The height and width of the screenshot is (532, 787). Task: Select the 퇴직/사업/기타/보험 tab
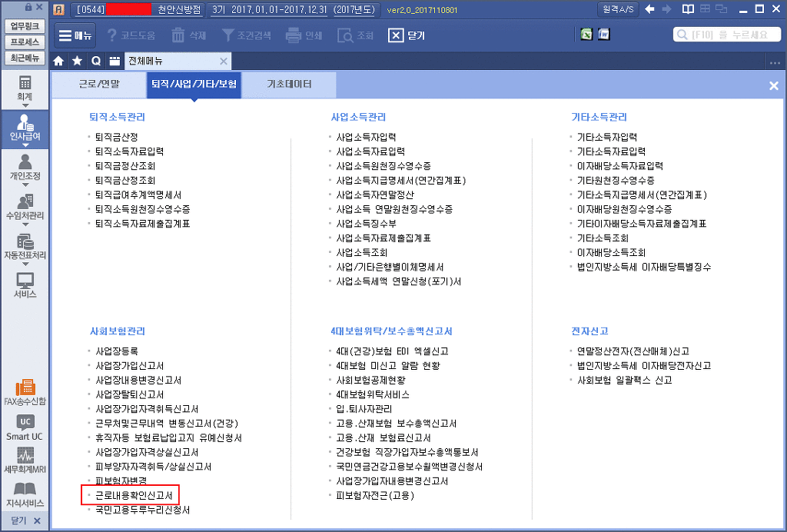tap(194, 85)
